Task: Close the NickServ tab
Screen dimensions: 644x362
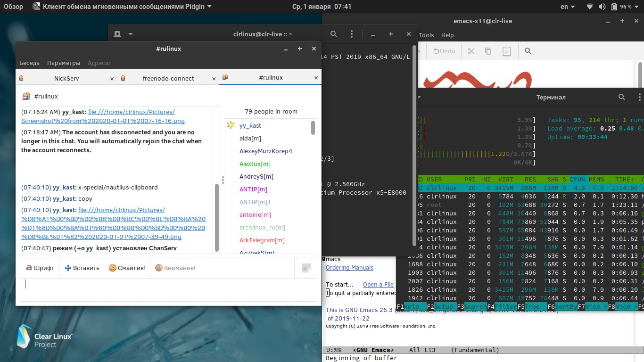Action: (112, 79)
